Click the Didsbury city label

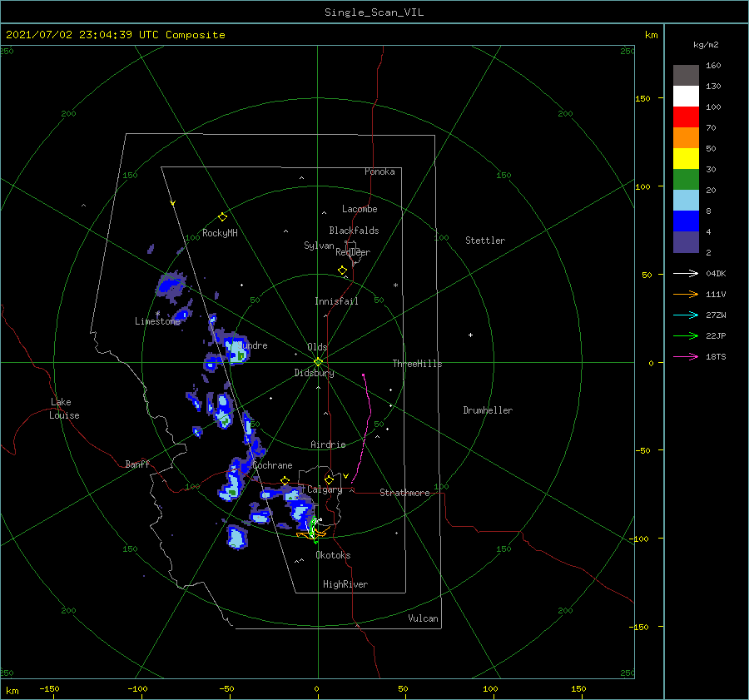[314, 373]
